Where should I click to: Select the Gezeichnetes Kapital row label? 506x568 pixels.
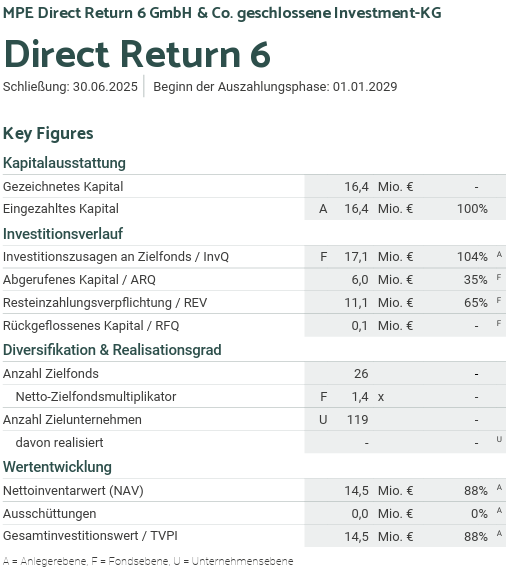click(63, 187)
